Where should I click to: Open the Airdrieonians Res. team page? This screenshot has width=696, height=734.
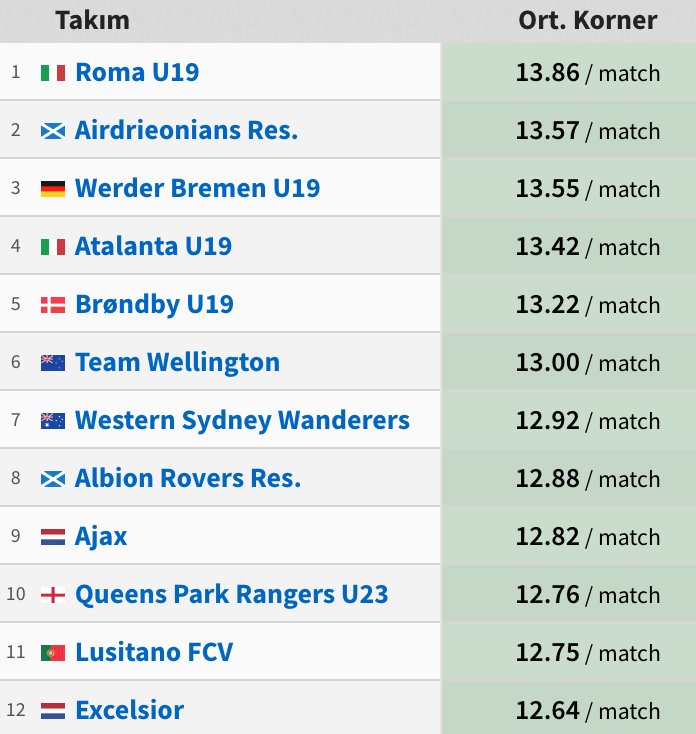pos(186,130)
